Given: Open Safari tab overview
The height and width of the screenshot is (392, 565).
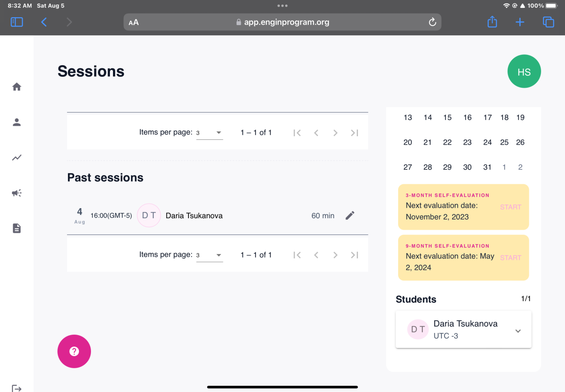Looking at the screenshot, I should click(x=548, y=22).
